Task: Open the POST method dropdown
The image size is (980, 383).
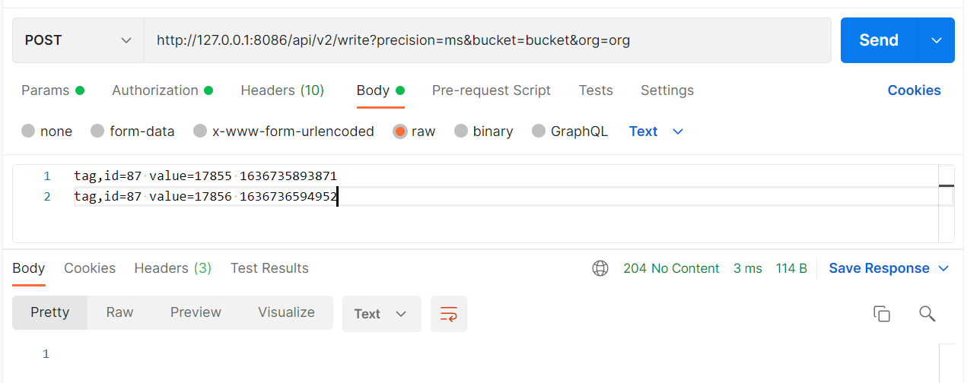Action: point(78,40)
